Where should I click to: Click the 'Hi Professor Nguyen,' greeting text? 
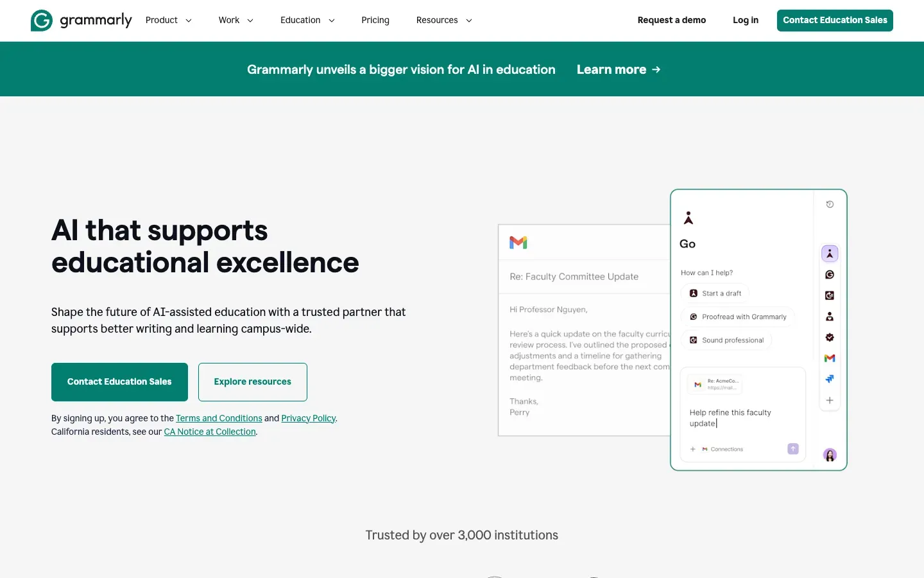click(x=549, y=310)
